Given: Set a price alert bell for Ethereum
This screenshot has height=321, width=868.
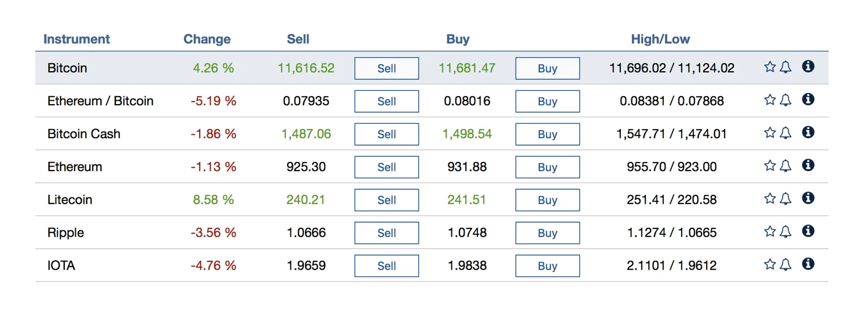Looking at the screenshot, I should [785, 166].
